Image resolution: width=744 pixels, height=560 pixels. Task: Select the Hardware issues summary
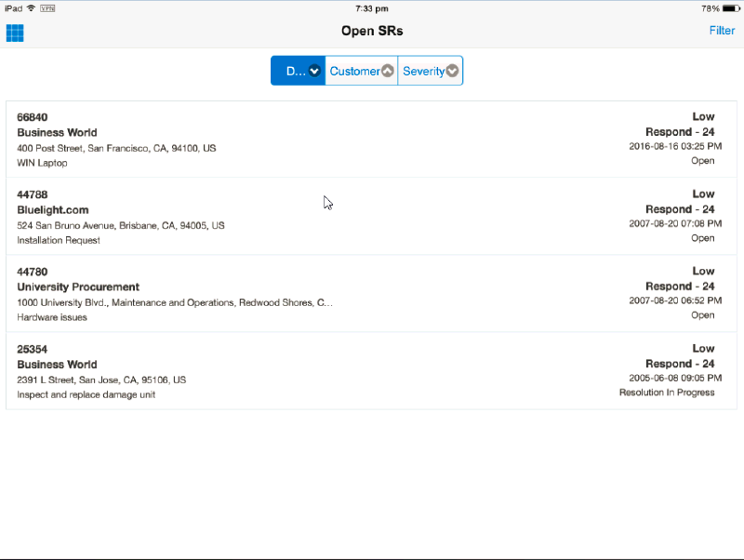[52, 317]
